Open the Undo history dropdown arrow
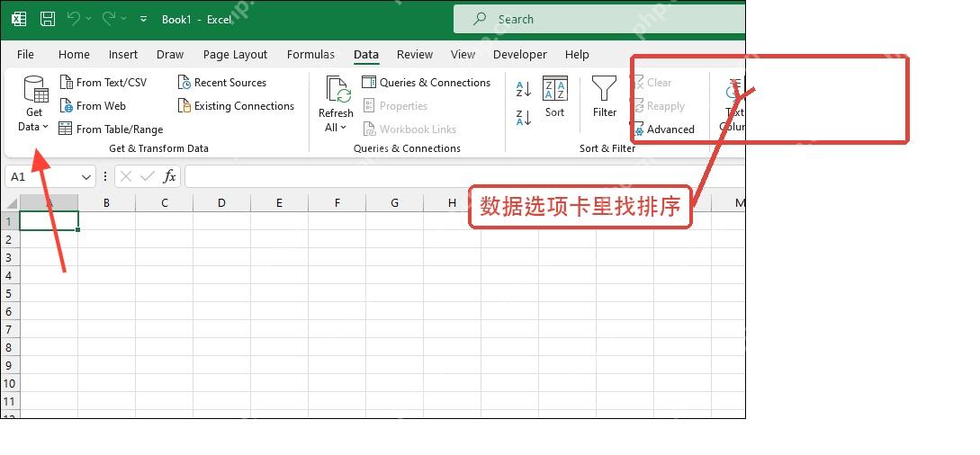Screen dimensions: 980x455 click(x=88, y=20)
